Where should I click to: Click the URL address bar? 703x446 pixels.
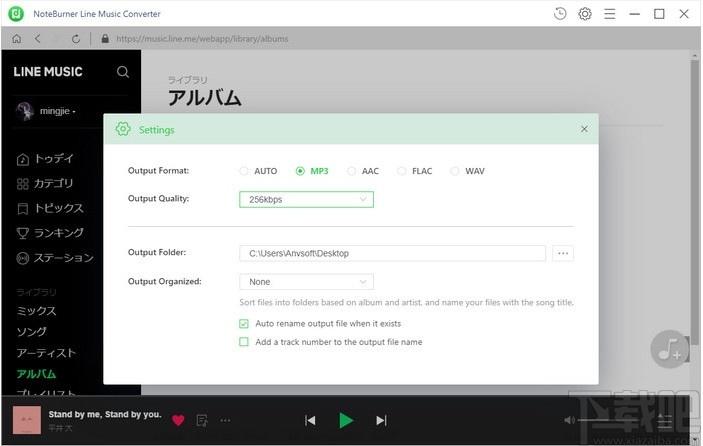202,39
